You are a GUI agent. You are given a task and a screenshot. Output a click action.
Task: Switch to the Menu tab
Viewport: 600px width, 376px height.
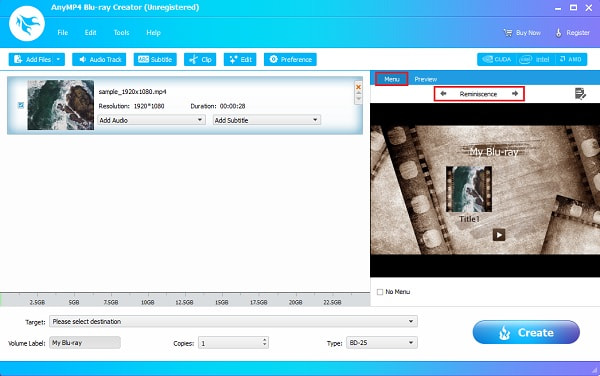pos(391,79)
